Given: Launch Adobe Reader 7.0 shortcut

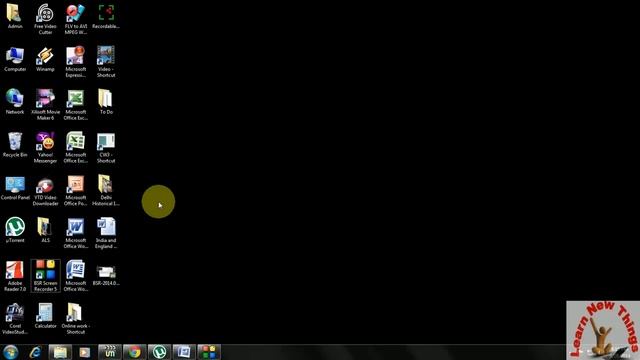Looking at the screenshot, I should coord(15,276).
